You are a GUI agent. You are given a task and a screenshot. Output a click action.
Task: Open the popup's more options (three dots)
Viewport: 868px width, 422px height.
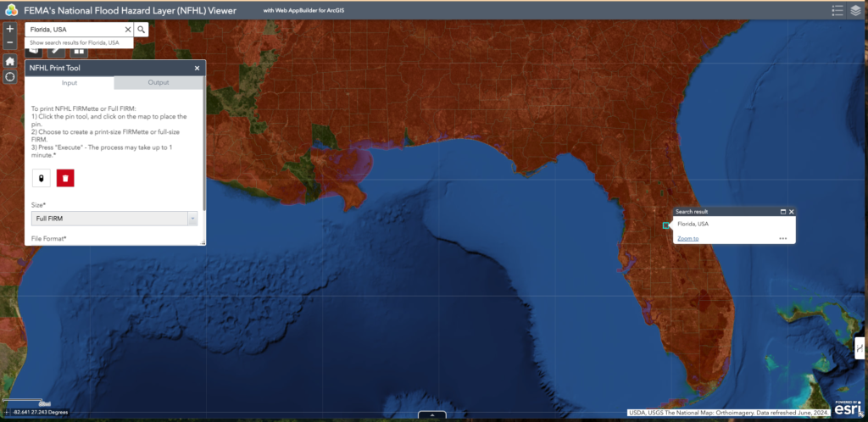pos(782,238)
